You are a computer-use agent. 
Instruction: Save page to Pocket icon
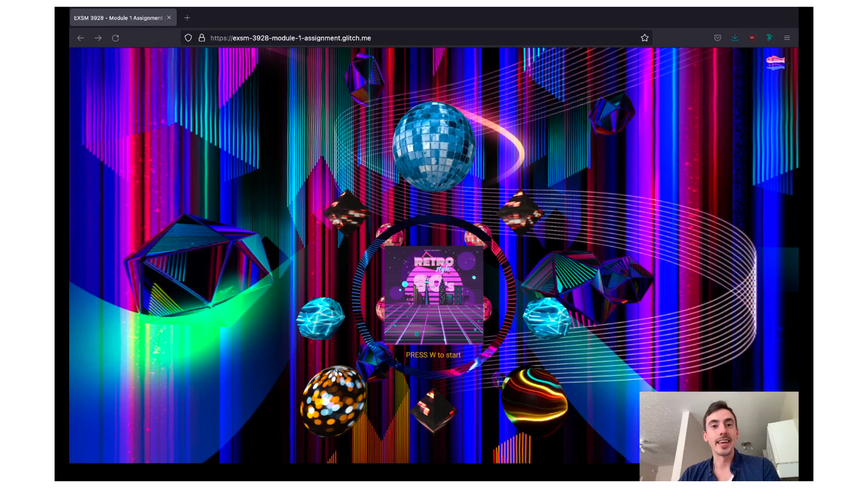717,38
